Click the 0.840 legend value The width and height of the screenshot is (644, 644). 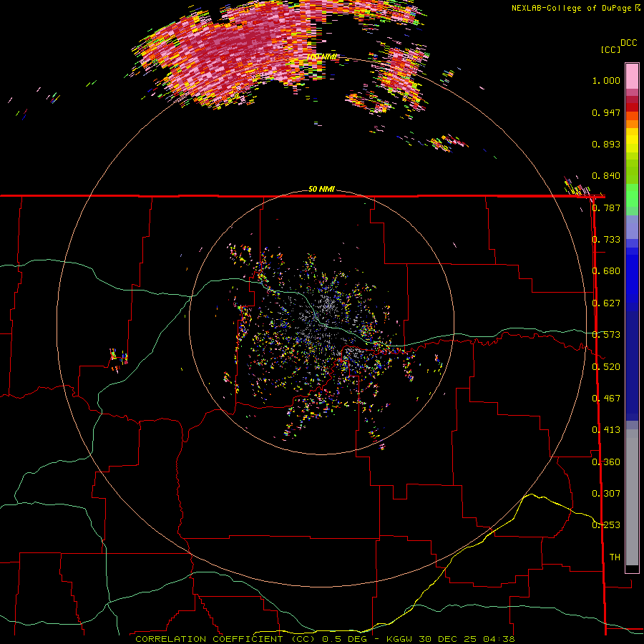coord(606,176)
